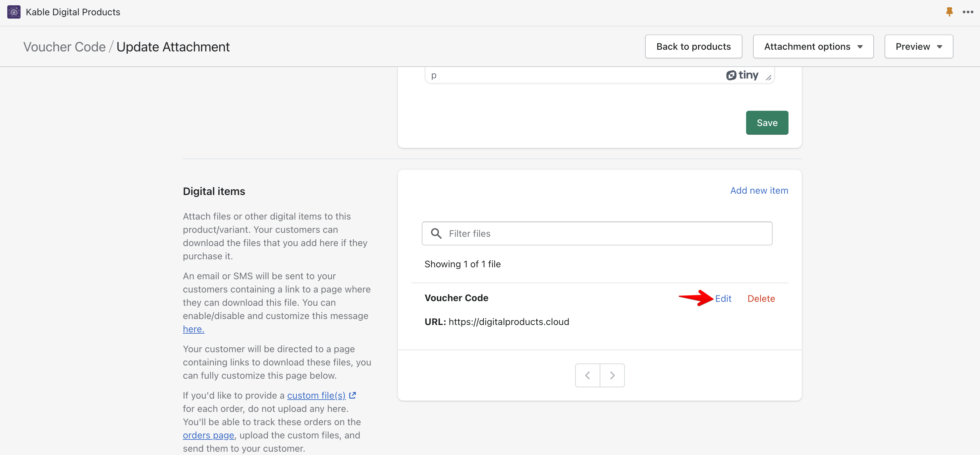Viewport: 980px width, 455px height.
Task: Click the editor resize handle corner
Action: click(x=769, y=77)
